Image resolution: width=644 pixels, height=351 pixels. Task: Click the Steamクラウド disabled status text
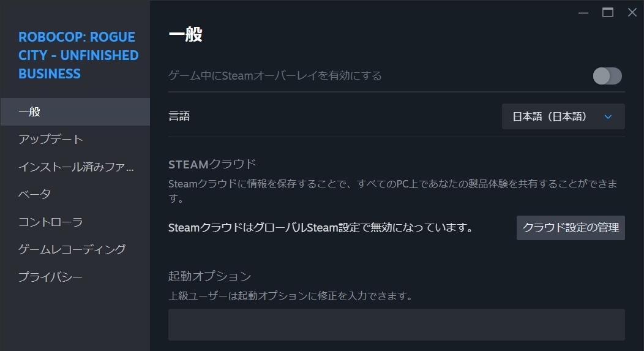click(321, 228)
